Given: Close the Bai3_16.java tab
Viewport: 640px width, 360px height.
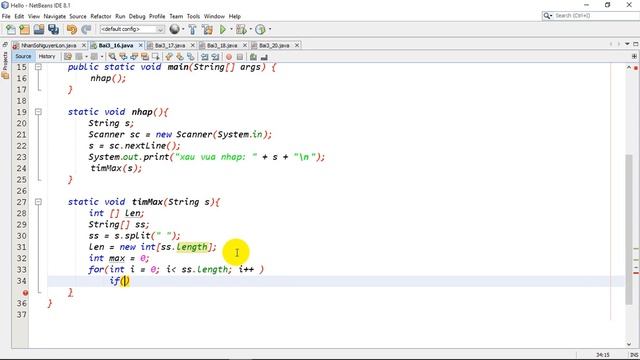Looking at the screenshot, I should tap(141, 45).
